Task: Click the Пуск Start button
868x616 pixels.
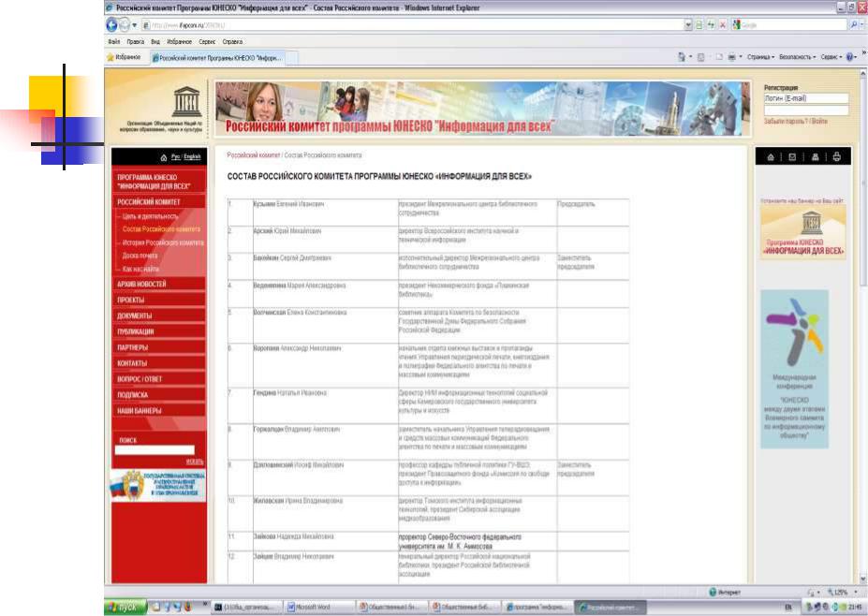Action: pyautogui.click(x=125, y=608)
